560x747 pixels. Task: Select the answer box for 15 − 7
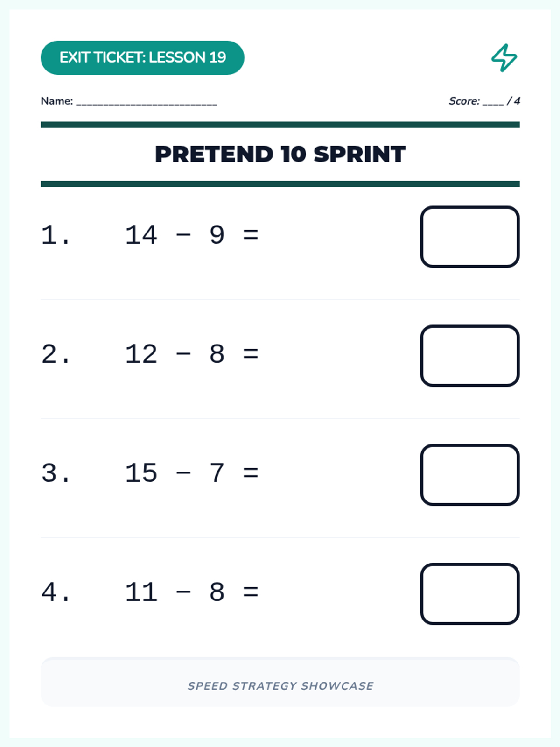pyautogui.click(x=470, y=475)
